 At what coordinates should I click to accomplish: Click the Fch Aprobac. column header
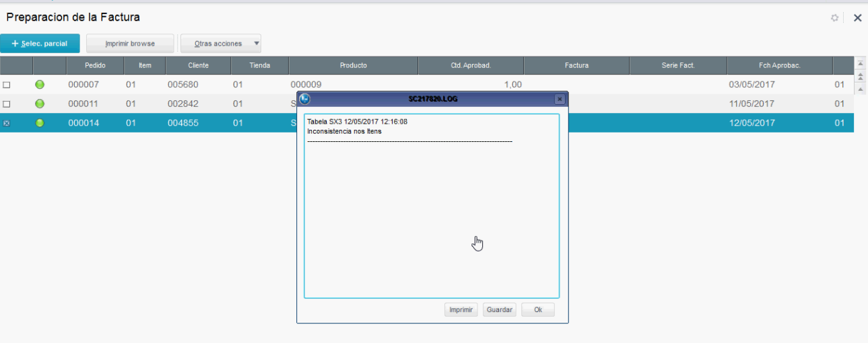(780, 65)
